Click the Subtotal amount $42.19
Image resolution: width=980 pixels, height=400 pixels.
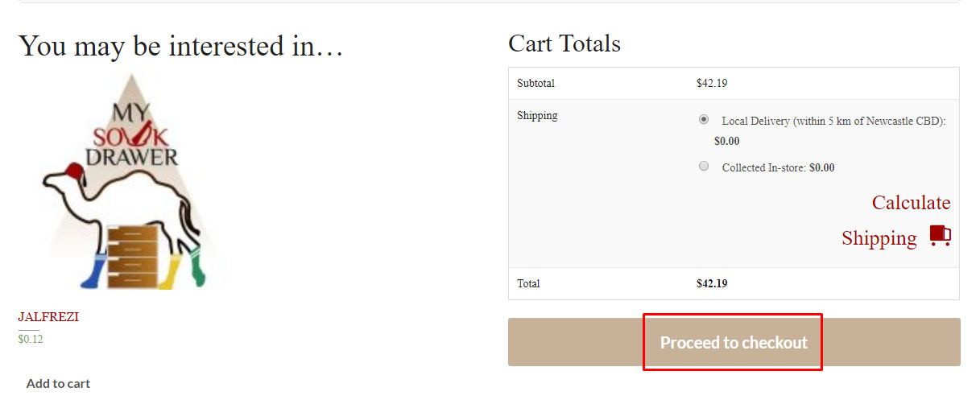pyautogui.click(x=712, y=83)
